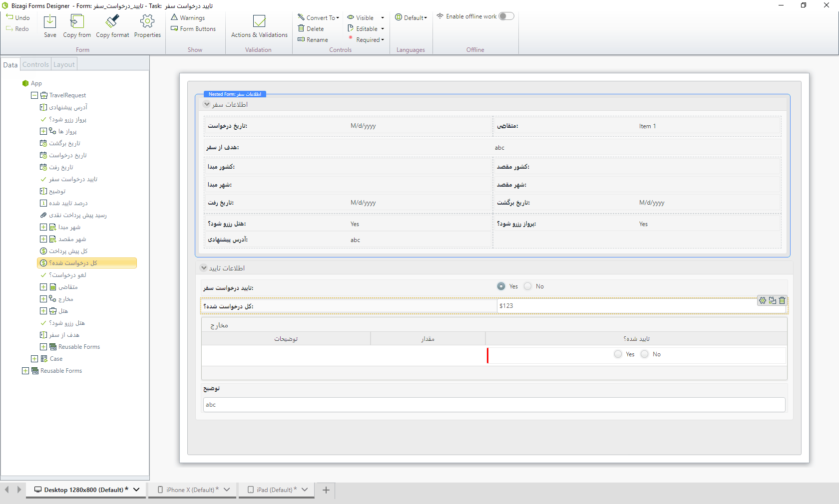Rename the selected control
Screen dimensions: 839x504
point(313,39)
